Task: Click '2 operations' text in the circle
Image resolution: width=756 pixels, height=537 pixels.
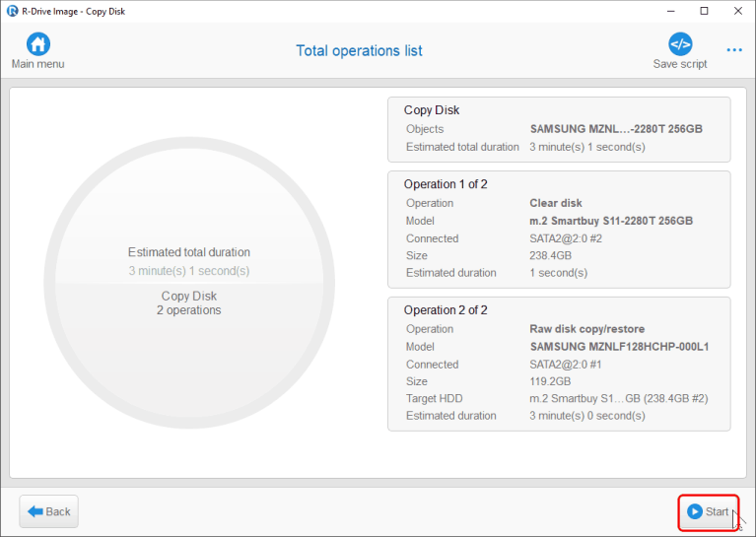Action: tap(188, 310)
